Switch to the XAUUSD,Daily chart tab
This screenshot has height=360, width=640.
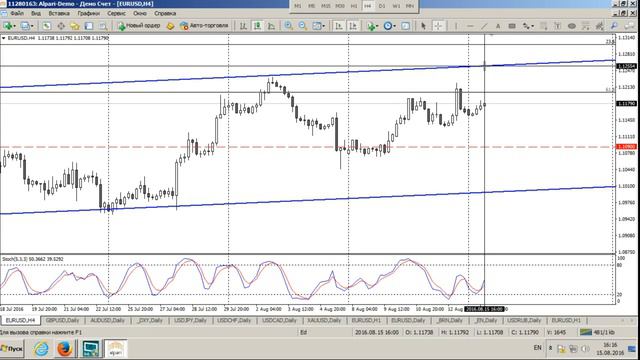(324, 320)
